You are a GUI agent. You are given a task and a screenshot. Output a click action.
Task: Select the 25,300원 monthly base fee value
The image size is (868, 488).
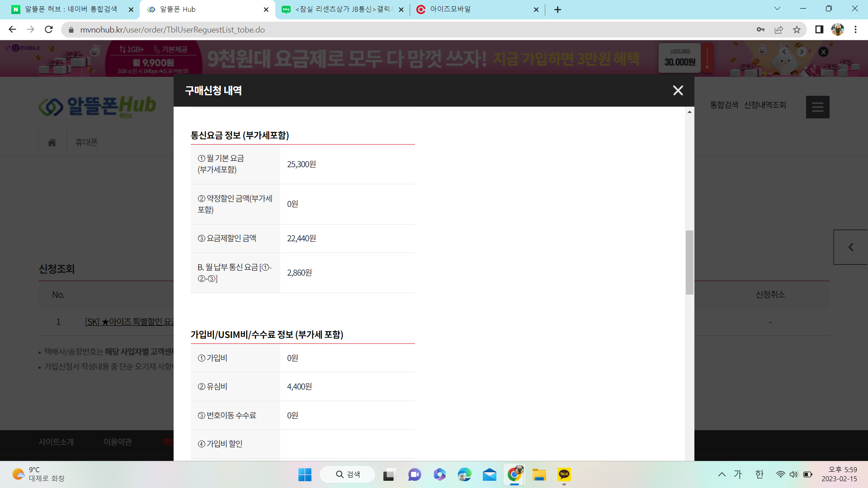tap(302, 164)
